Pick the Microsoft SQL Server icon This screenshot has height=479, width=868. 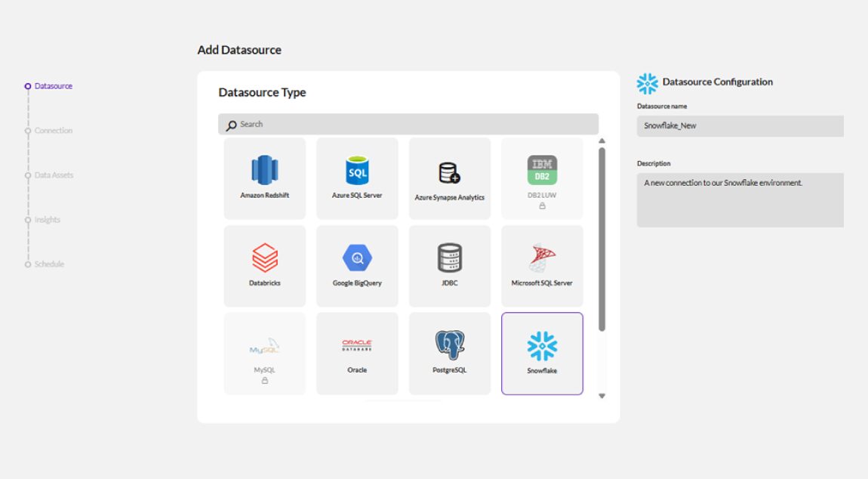542,258
